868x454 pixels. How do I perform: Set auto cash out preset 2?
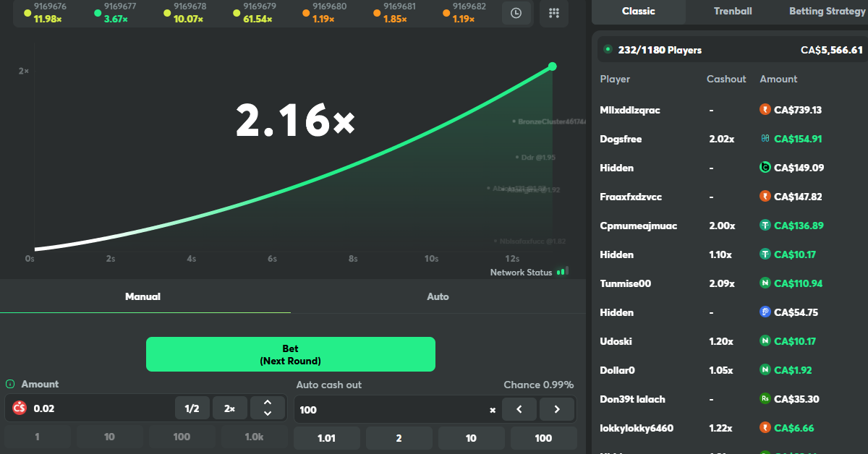[x=399, y=438]
